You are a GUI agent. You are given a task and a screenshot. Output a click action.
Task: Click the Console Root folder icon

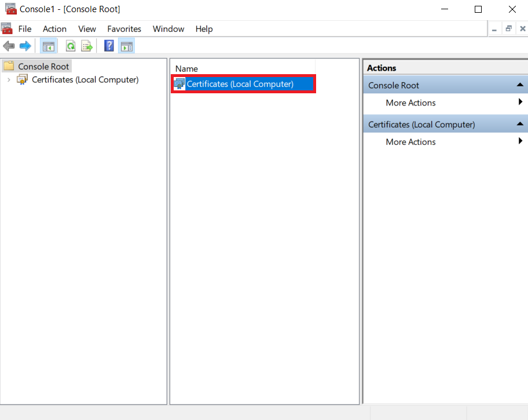click(9, 66)
